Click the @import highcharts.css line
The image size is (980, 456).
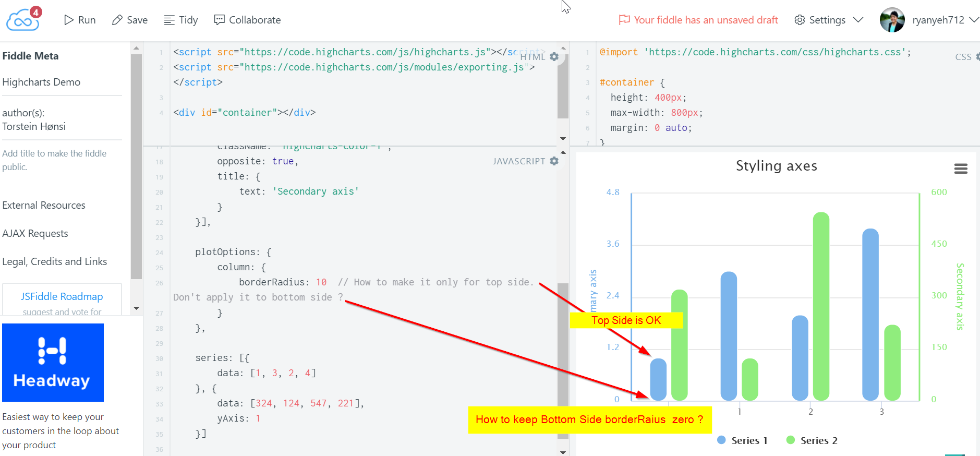click(x=755, y=52)
